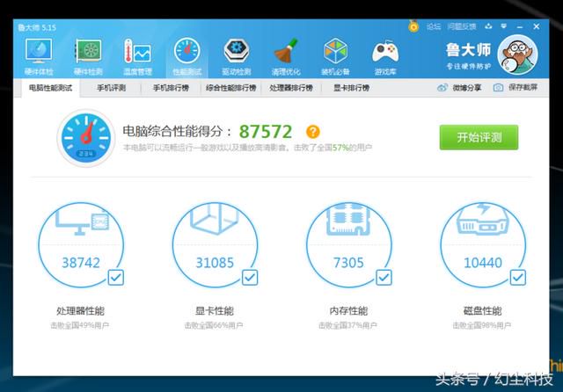
Task: Click 微博分享 share link
Action: coord(467,88)
